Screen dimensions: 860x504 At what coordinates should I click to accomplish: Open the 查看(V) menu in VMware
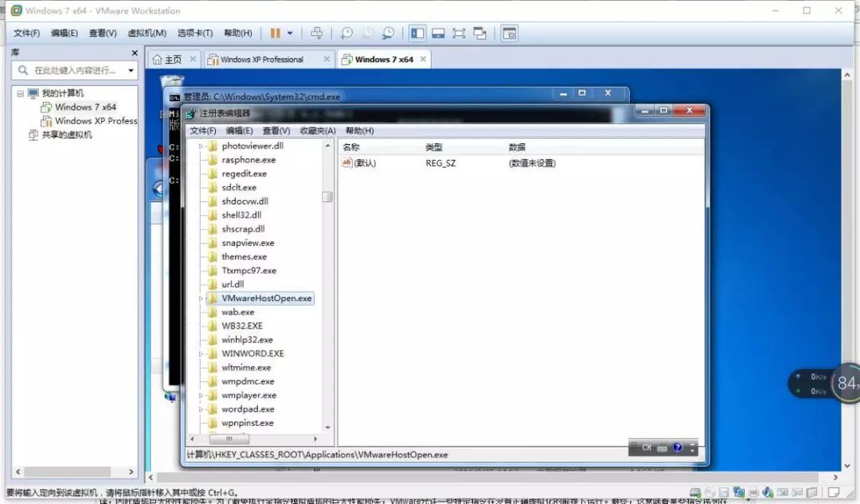(x=103, y=33)
